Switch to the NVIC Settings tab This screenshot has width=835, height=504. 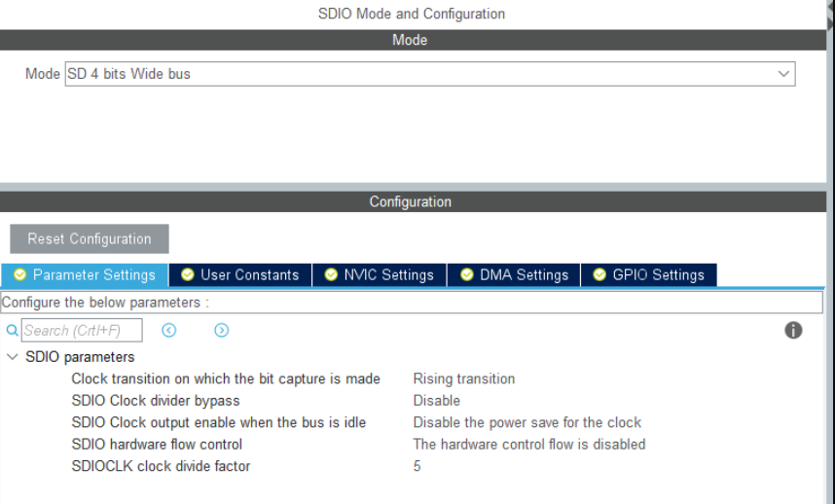pos(388,275)
